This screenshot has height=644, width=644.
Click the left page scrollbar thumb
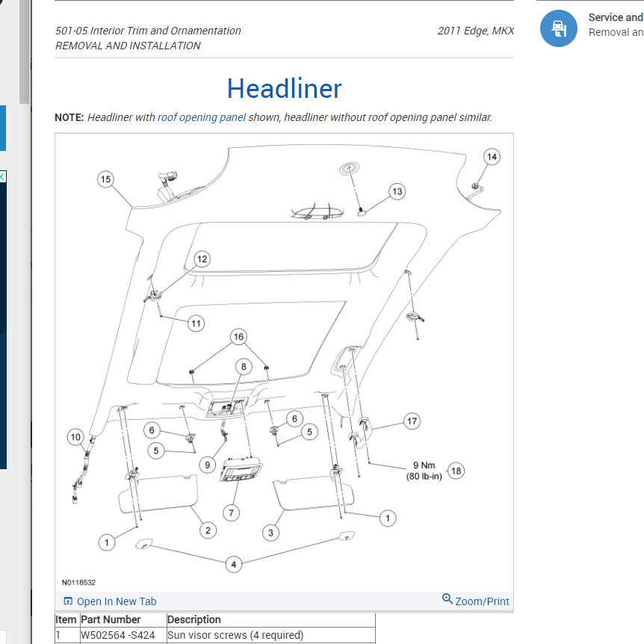[25, 52]
